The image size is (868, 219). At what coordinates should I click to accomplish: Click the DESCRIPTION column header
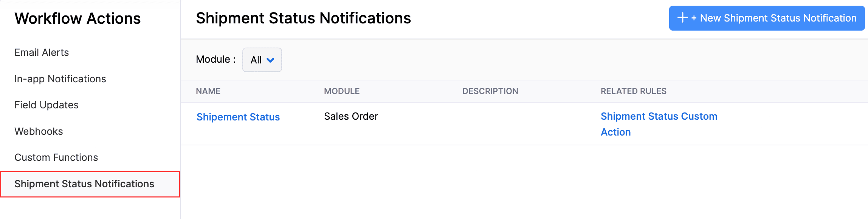[x=490, y=91]
